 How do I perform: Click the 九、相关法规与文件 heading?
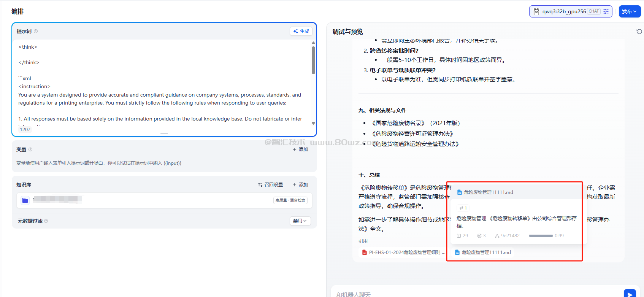[x=382, y=110]
